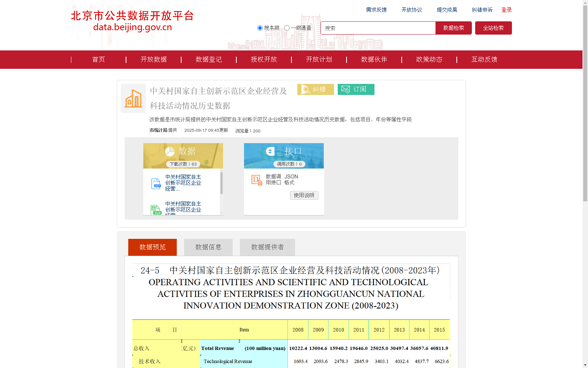Click the 北京市公共数据开放平台 logo
Screen dimensions: 588x368
(132, 21)
